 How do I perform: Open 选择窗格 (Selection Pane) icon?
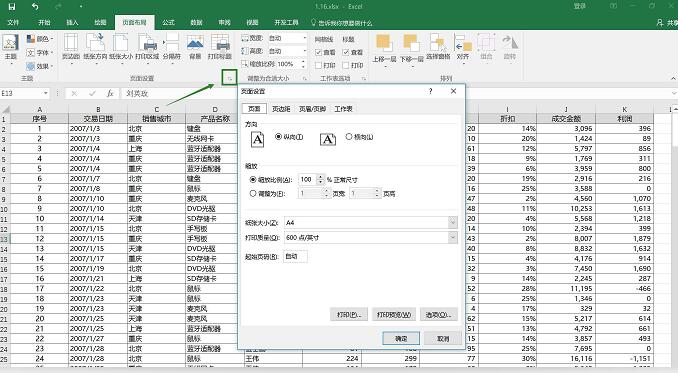pyautogui.click(x=438, y=47)
